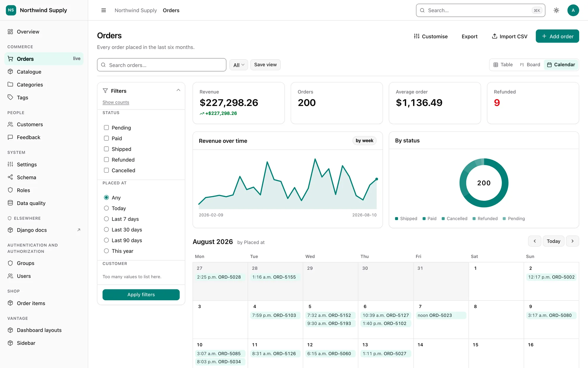
Task: Open the Customise options
Action: pyautogui.click(x=431, y=36)
